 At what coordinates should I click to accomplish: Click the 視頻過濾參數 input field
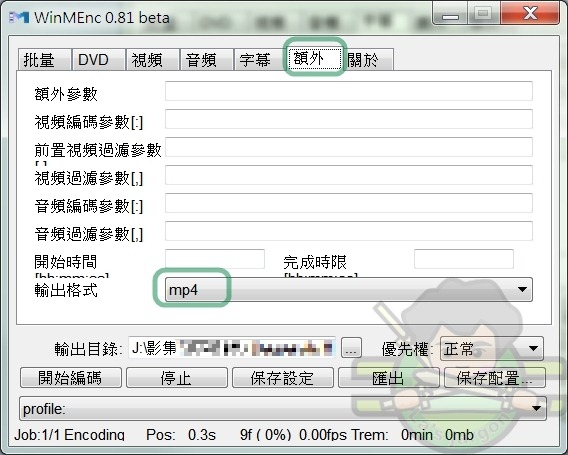[x=349, y=175]
